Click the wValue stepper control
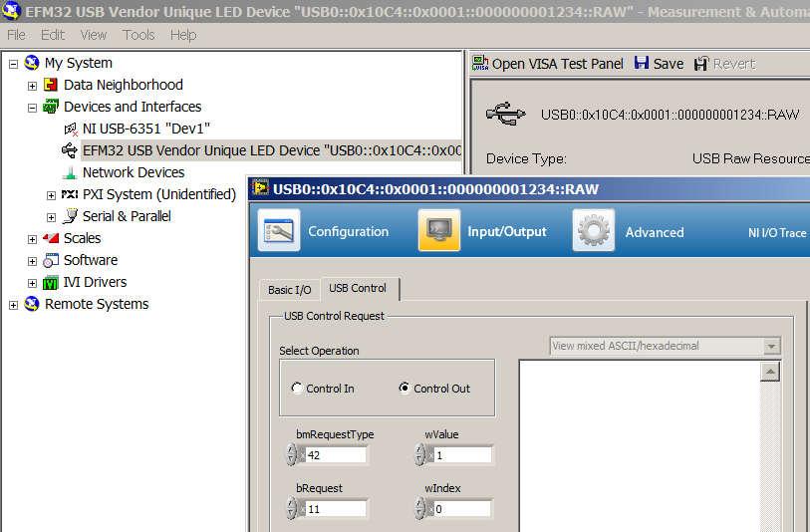 coord(420,455)
